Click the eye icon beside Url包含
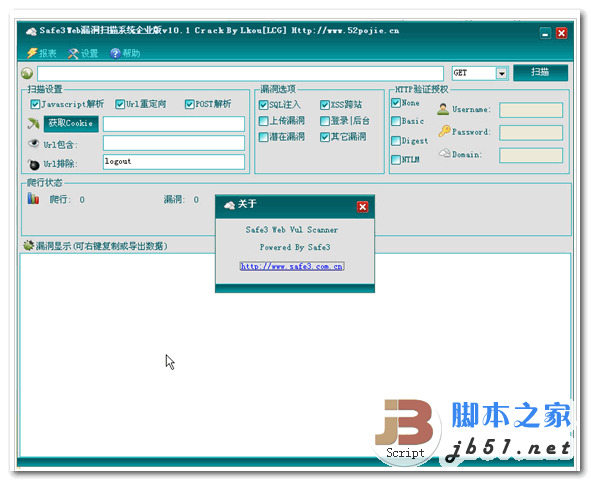Screen dimensions: 591x482 (x=34, y=143)
